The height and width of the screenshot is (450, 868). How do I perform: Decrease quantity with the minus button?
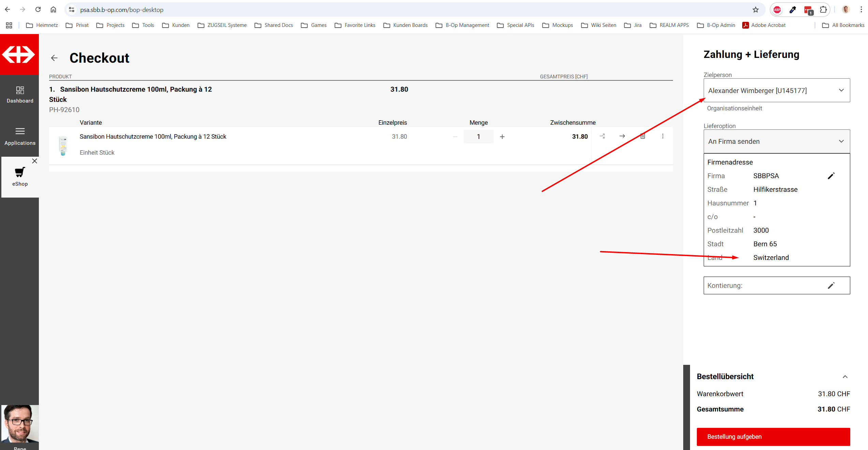click(455, 137)
